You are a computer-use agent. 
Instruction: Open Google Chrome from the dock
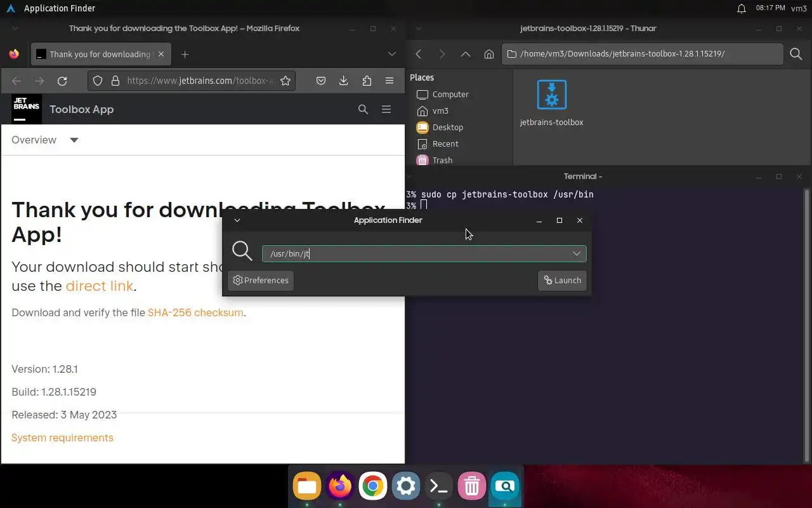pyautogui.click(x=373, y=486)
